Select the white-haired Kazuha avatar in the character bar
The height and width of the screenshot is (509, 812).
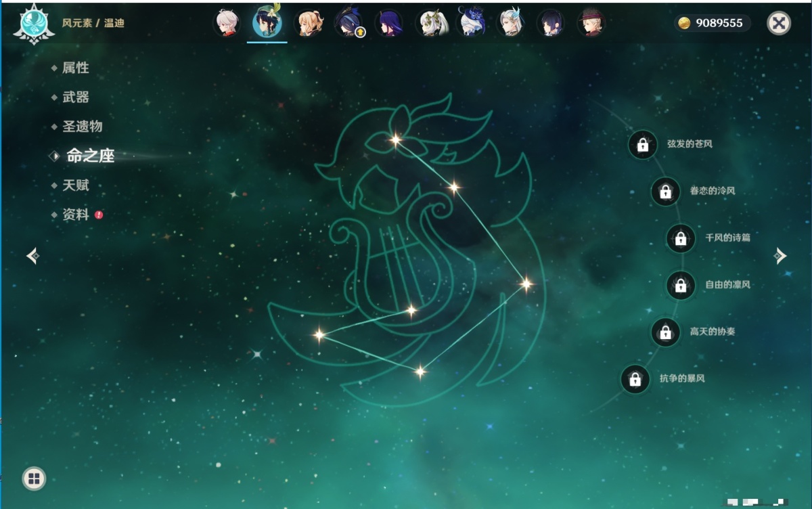pyautogui.click(x=227, y=23)
